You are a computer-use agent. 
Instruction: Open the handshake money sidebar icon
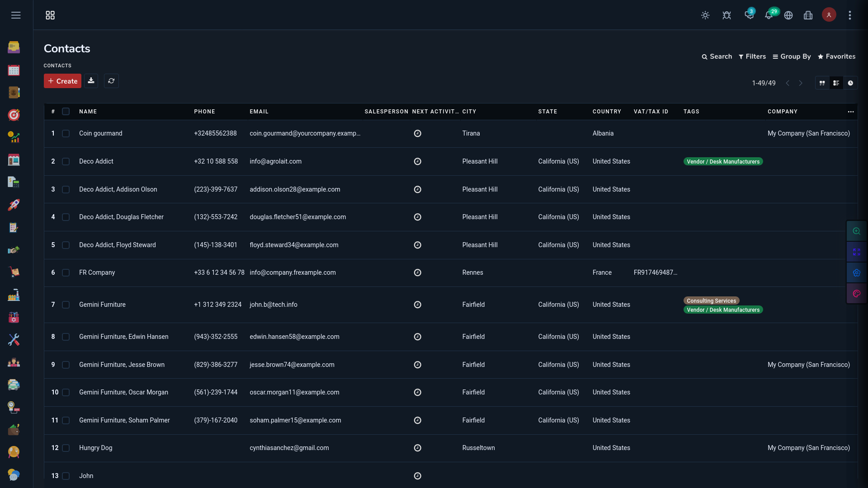coord(14,250)
